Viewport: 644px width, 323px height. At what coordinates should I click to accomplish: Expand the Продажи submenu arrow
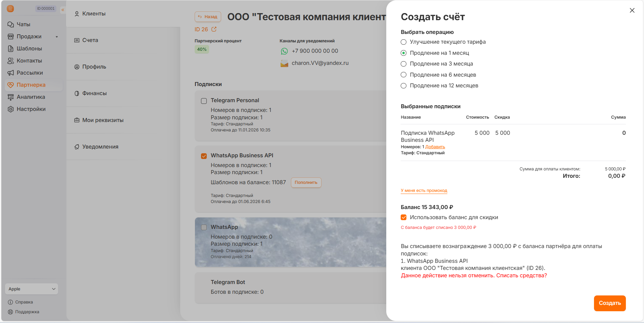(57, 37)
